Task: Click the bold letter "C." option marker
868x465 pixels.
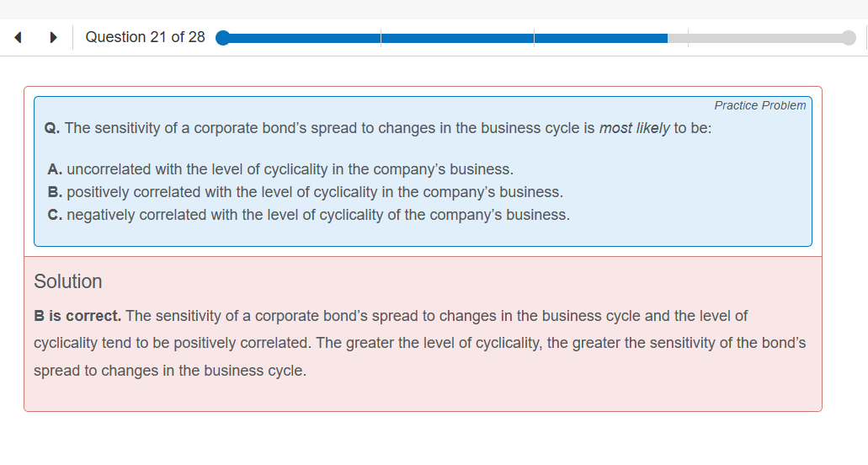Action: point(56,215)
